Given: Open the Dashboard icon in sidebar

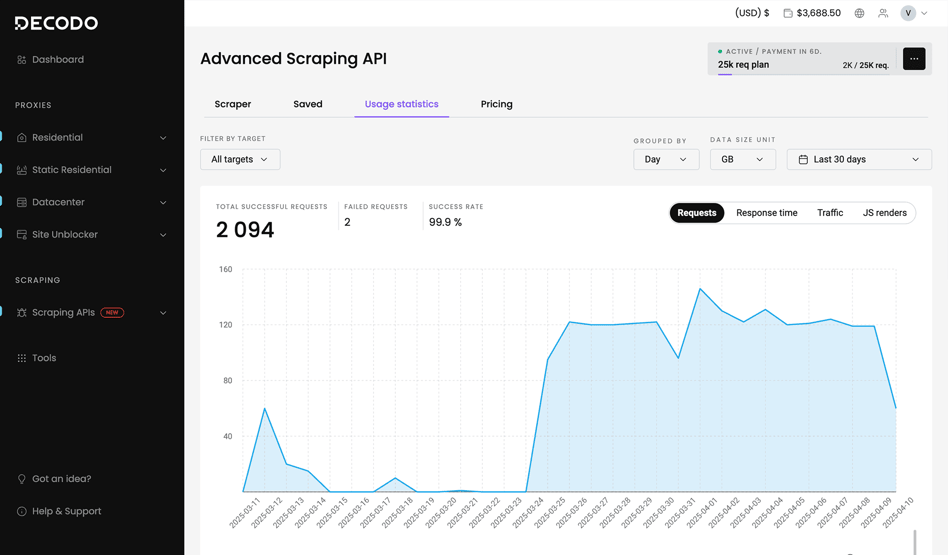Looking at the screenshot, I should click(22, 60).
